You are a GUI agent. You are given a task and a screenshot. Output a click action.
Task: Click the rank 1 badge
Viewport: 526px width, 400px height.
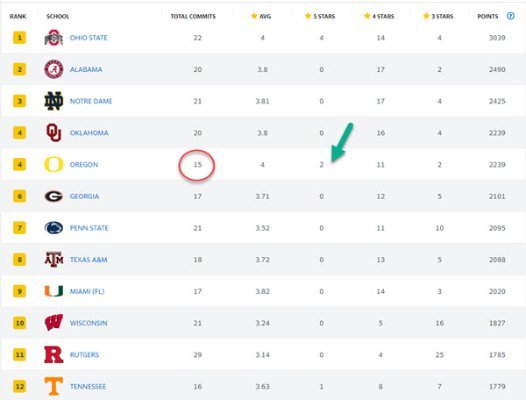[19, 38]
